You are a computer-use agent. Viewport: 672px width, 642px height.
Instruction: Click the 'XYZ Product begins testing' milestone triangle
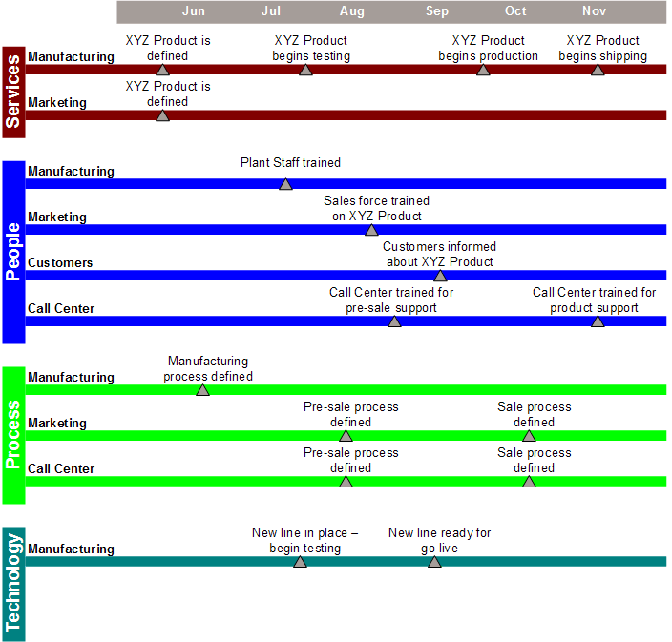pyautogui.click(x=305, y=70)
